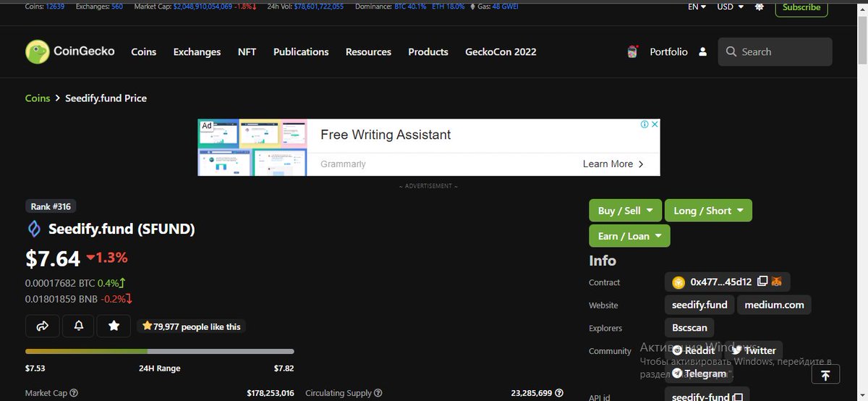Click Circulating Supply info question icon

[378, 393]
